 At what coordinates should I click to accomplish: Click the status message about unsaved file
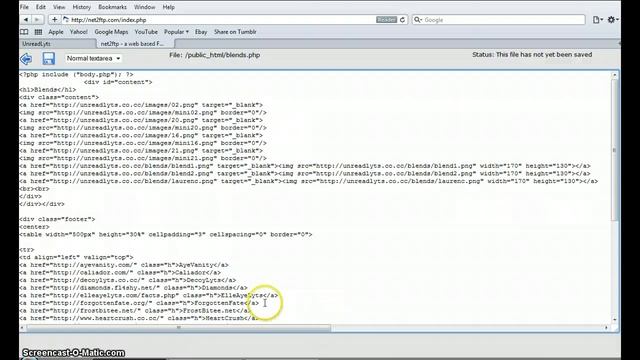pyautogui.click(x=532, y=54)
